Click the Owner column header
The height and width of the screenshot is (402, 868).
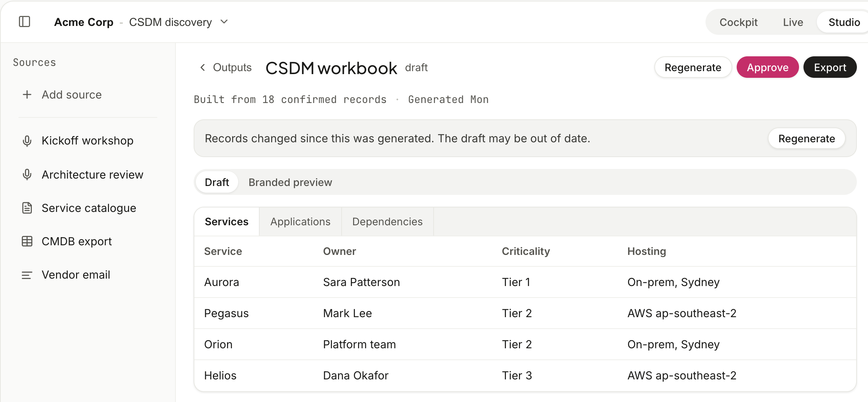click(339, 251)
